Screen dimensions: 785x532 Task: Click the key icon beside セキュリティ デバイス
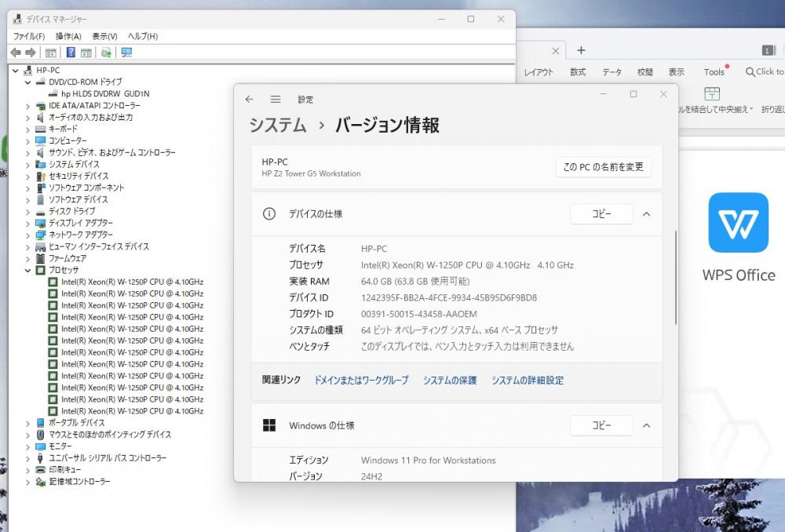41,176
